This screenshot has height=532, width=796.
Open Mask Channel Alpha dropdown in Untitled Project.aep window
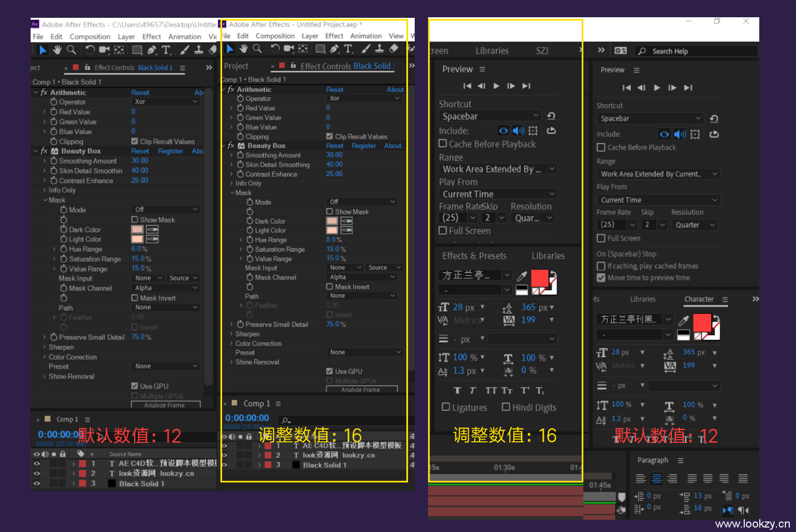[362, 277]
